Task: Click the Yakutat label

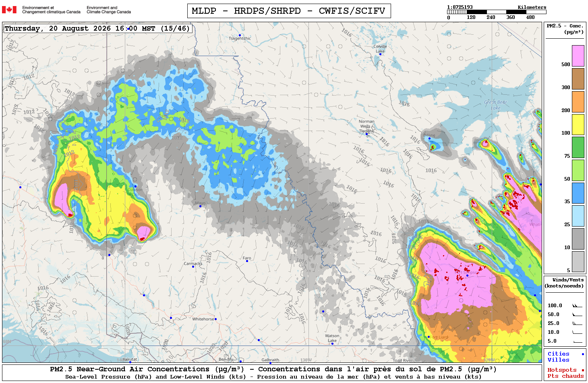Action: 130,359
